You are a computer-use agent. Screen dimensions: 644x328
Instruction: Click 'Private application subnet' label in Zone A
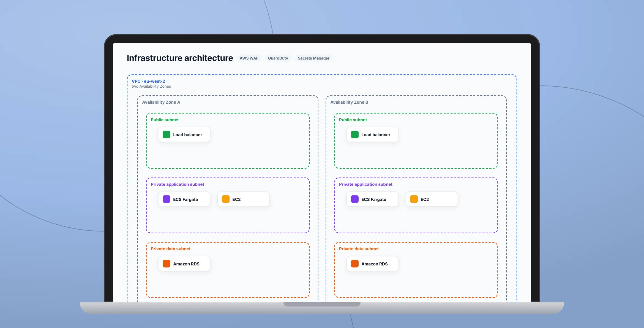(x=177, y=184)
